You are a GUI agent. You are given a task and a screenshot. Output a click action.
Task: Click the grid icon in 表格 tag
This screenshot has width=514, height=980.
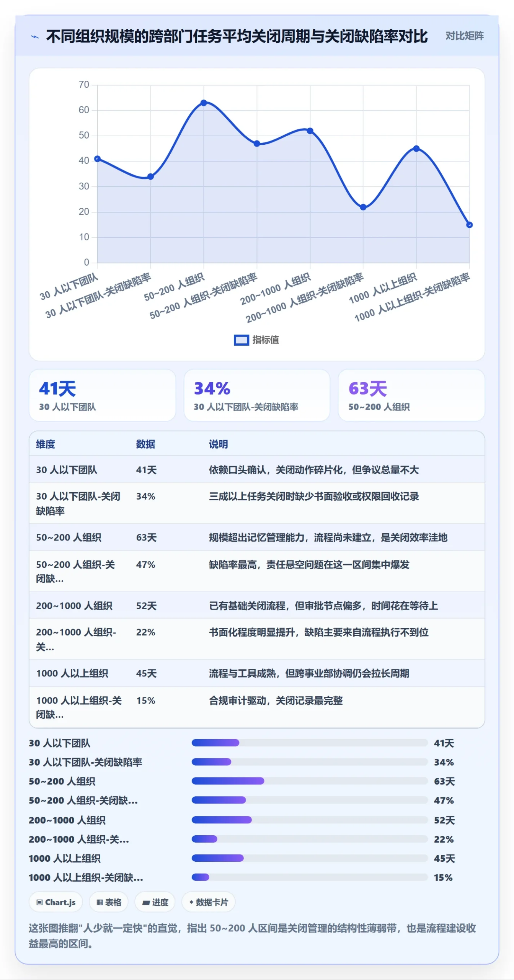pyautogui.click(x=100, y=902)
